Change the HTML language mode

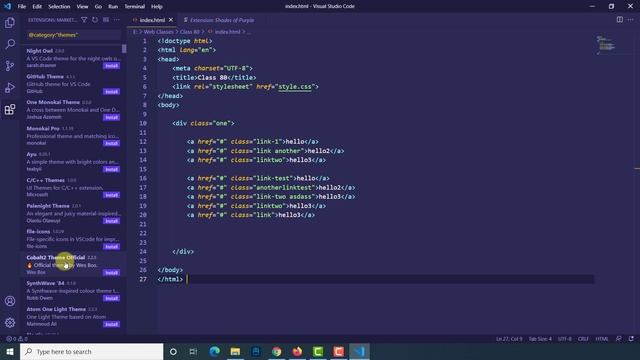[x=602, y=339]
